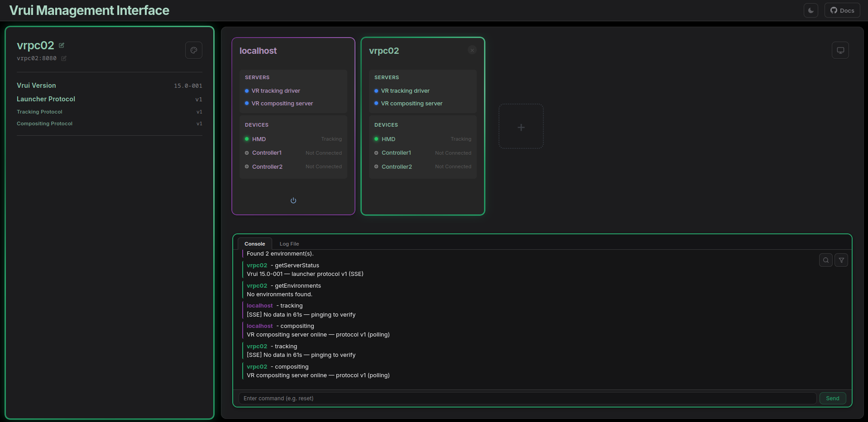Viewport: 868px width, 422px height.
Task: Click HMD device in localhost card
Action: tap(259, 139)
